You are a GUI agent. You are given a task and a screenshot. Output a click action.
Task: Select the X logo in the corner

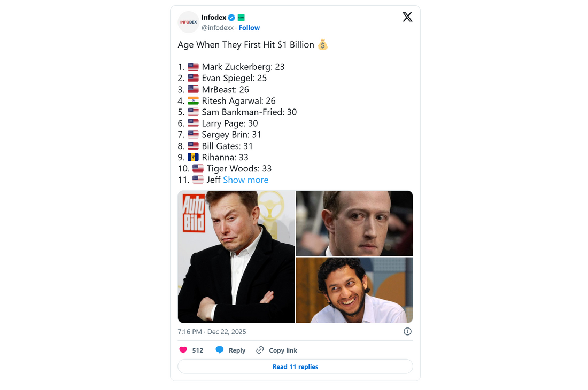[407, 17]
